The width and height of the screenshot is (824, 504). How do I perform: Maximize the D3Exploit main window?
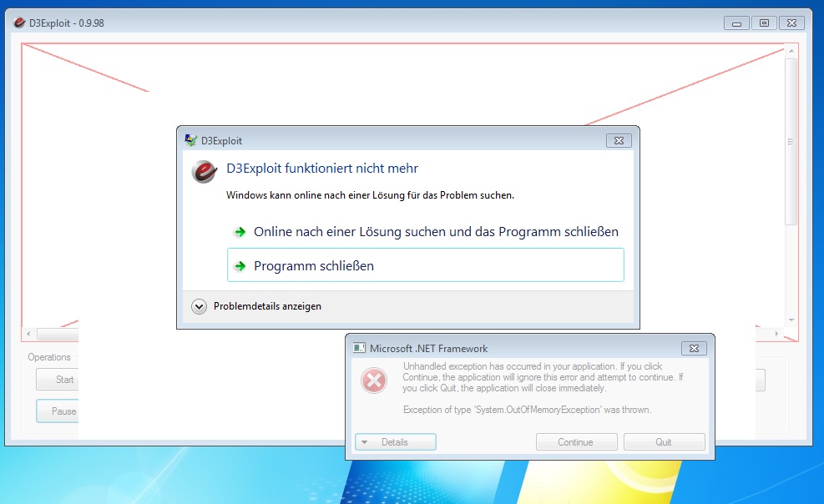click(764, 23)
